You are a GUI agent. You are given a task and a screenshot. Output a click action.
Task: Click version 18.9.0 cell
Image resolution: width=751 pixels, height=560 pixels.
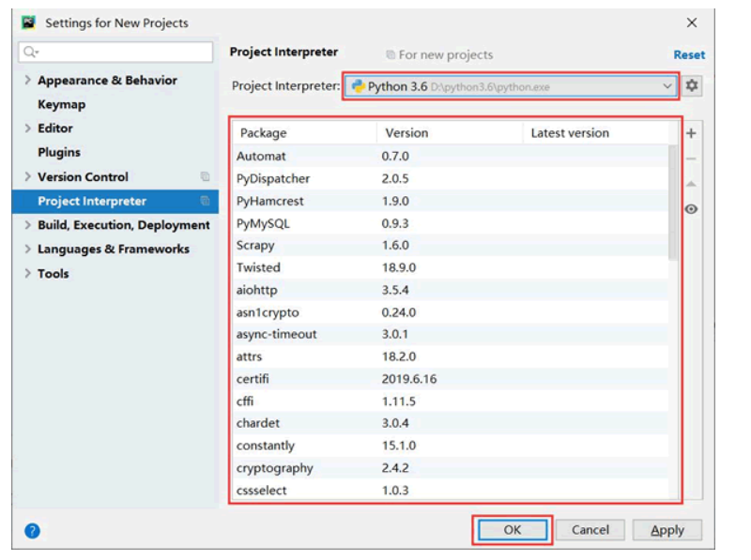[x=398, y=267]
